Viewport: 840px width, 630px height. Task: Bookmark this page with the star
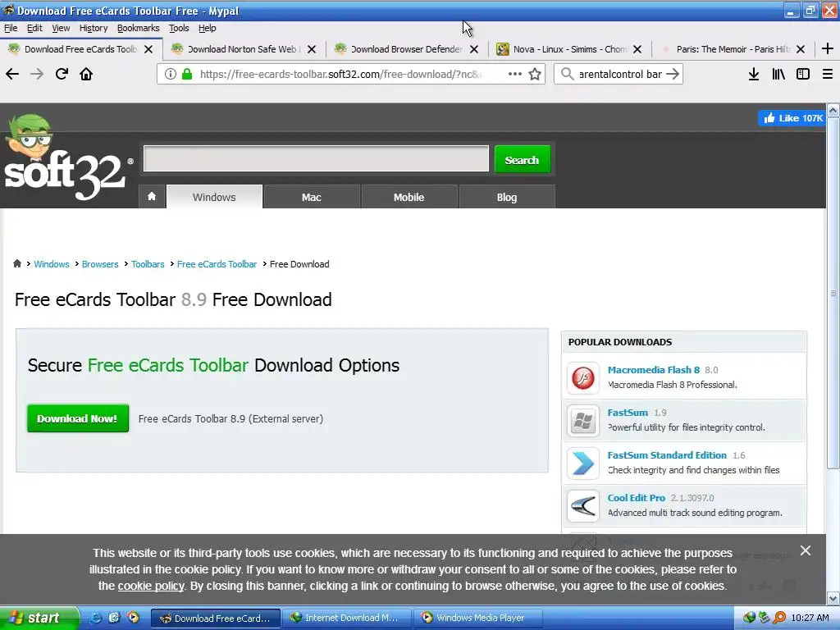pyautogui.click(x=535, y=74)
